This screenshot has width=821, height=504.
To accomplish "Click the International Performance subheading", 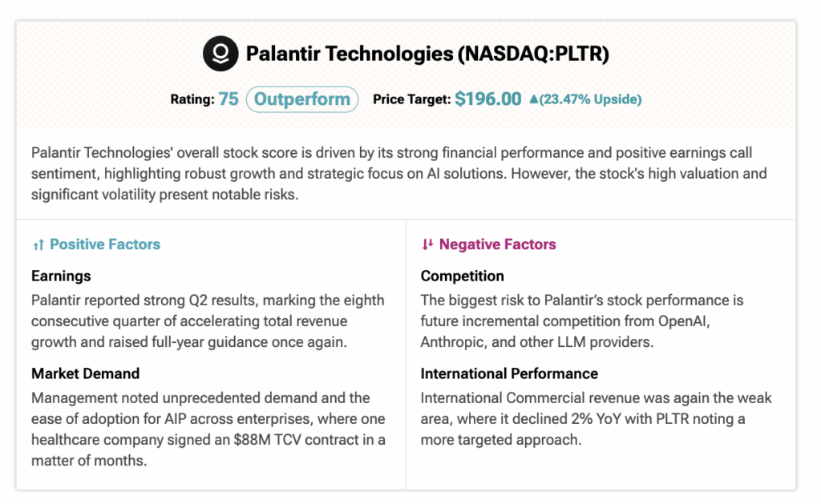I will pos(509,373).
